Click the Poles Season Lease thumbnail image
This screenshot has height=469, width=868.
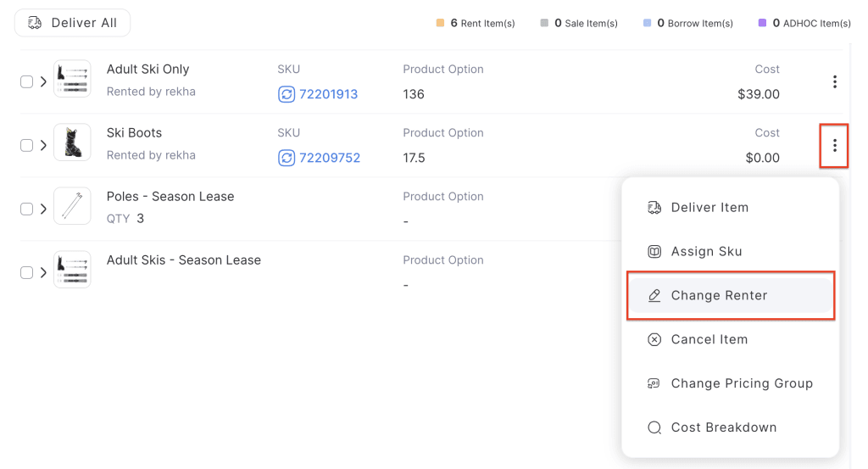(72, 206)
